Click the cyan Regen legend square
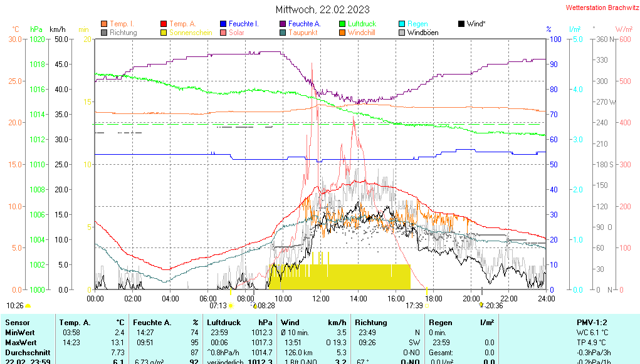 (x=402, y=24)
